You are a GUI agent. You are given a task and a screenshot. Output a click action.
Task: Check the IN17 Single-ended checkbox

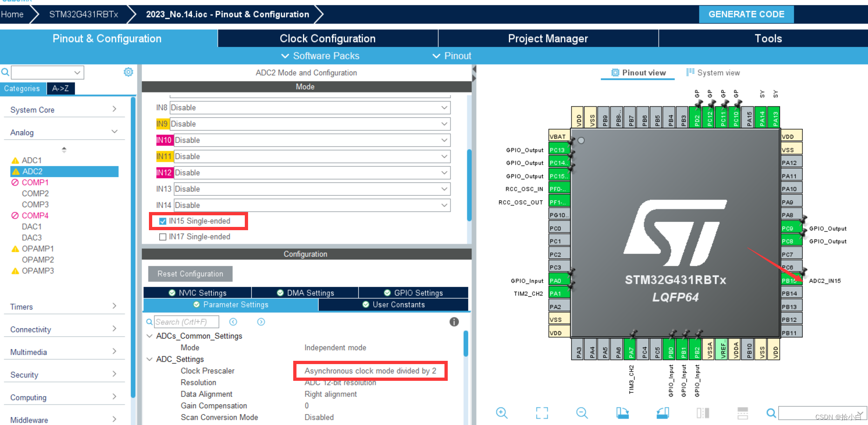[162, 237]
